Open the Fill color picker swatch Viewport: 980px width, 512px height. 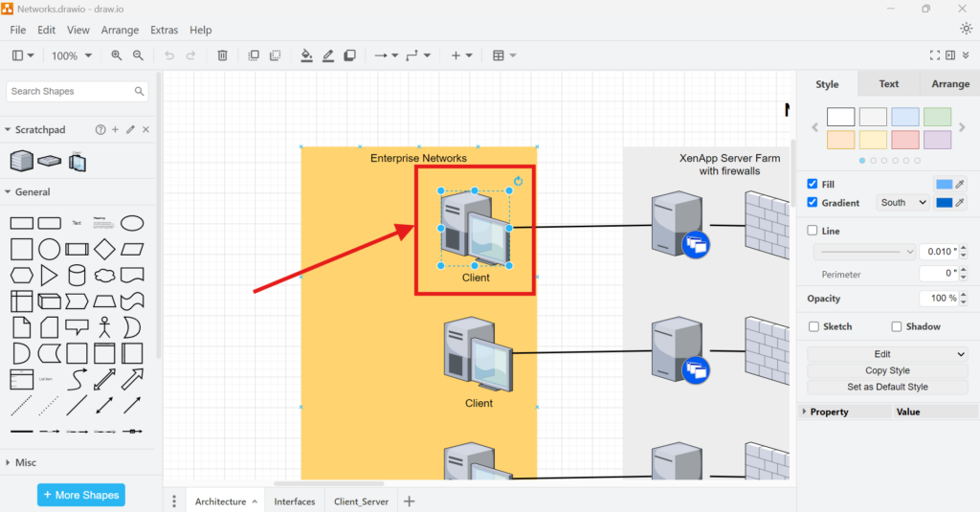pos(944,184)
